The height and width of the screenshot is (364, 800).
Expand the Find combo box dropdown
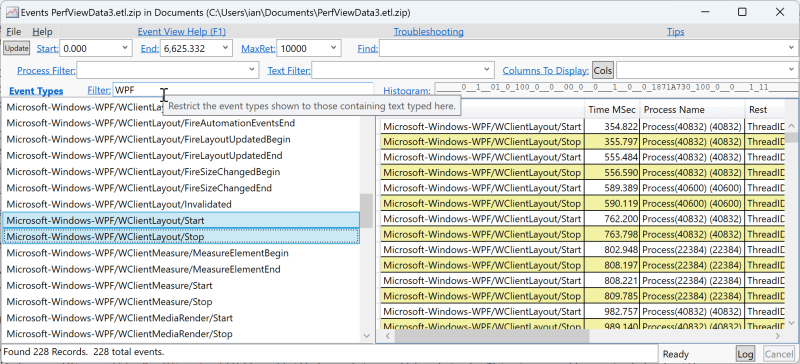pos(791,48)
